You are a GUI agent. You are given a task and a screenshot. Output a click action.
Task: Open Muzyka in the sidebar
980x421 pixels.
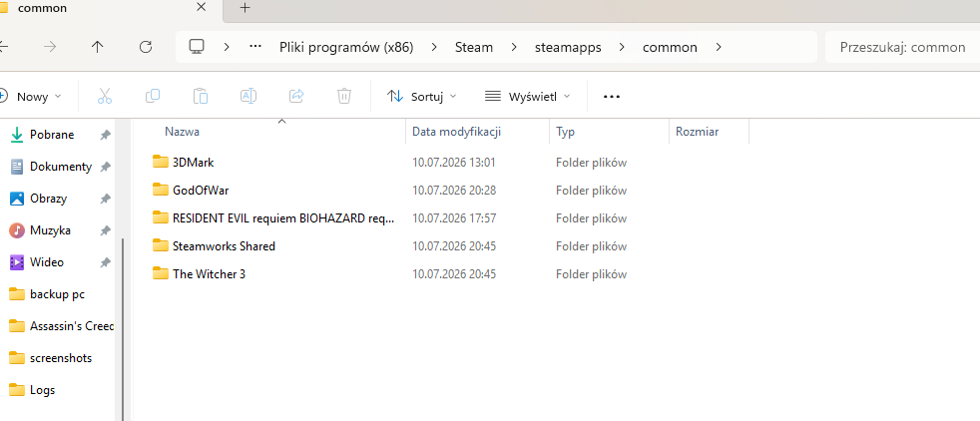(x=50, y=230)
